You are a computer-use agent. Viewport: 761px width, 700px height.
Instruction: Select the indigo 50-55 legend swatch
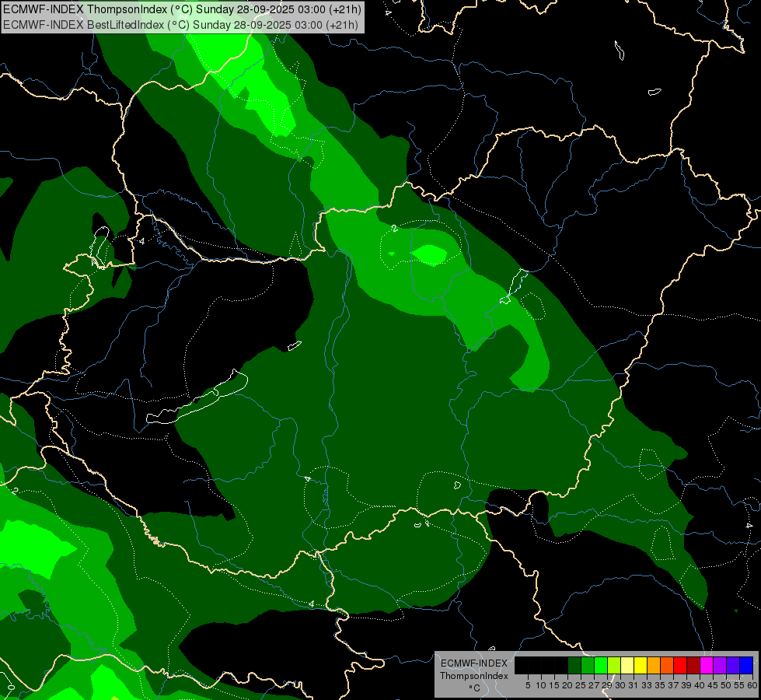coord(733,665)
